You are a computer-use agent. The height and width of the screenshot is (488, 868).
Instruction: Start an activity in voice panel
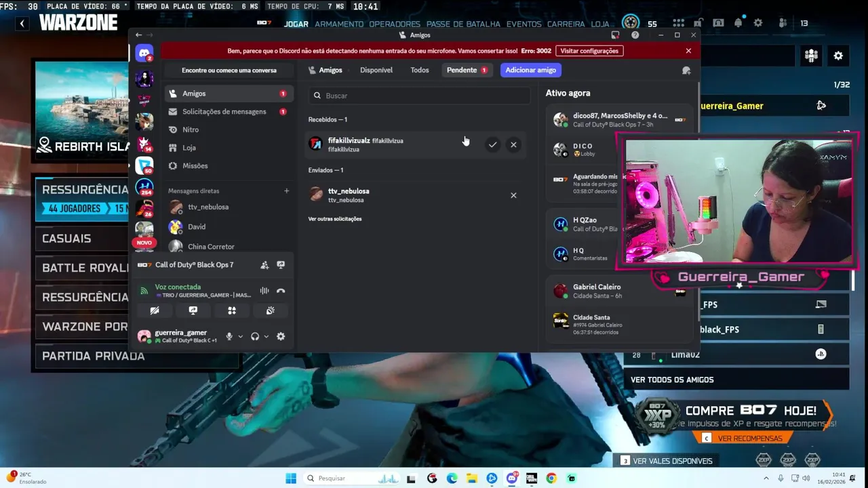point(232,310)
